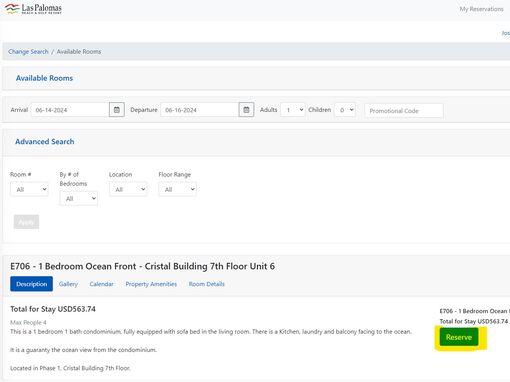Expand the By # of Bedrooms dropdown
The height and width of the screenshot is (382, 510).
coord(79,198)
